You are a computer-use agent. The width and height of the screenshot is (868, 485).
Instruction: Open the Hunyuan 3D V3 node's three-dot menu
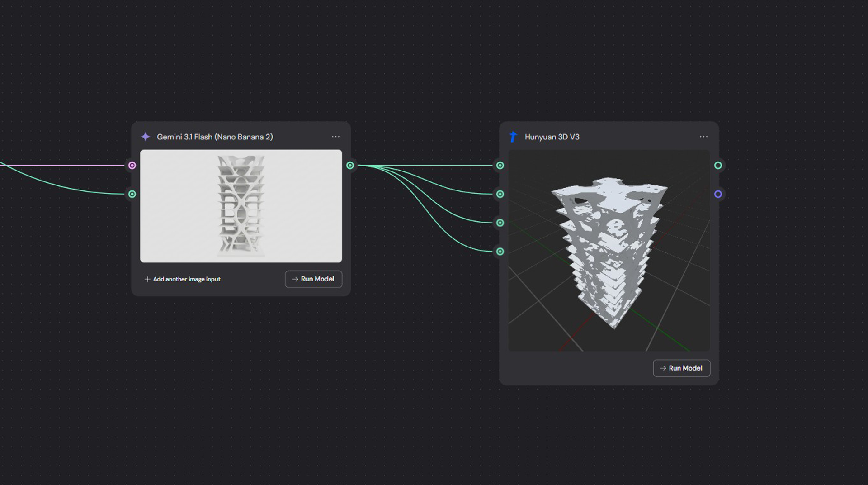703,137
